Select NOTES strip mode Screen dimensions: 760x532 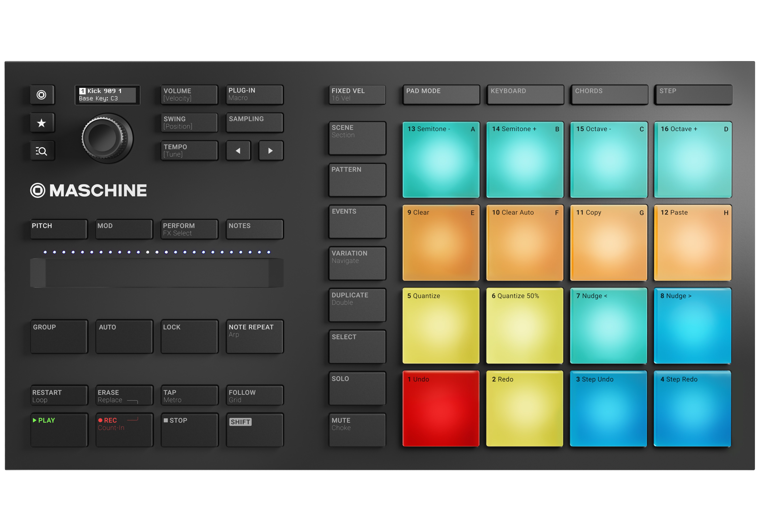(255, 229)
